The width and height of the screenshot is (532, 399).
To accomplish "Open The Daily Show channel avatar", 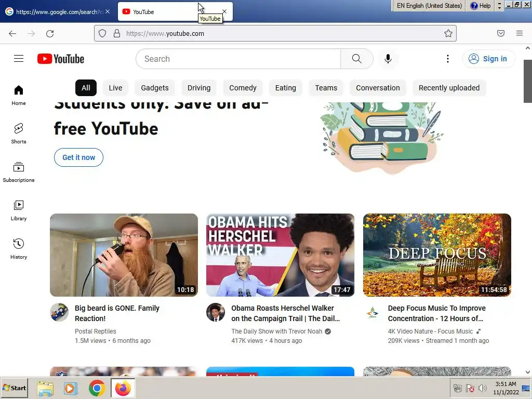I will click(x=216, y=312).
